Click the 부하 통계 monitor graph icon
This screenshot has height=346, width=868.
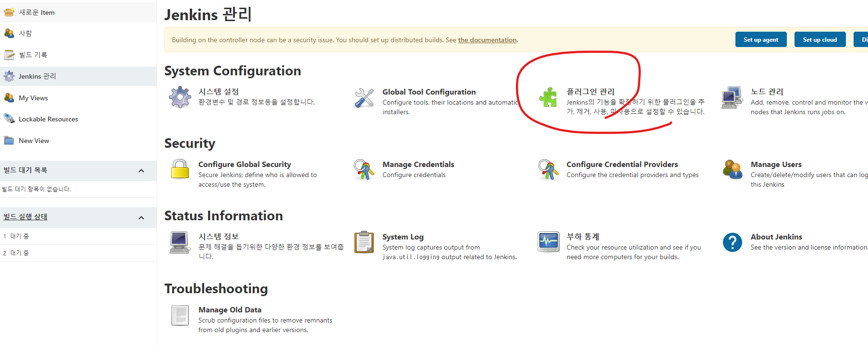(548, 242)
